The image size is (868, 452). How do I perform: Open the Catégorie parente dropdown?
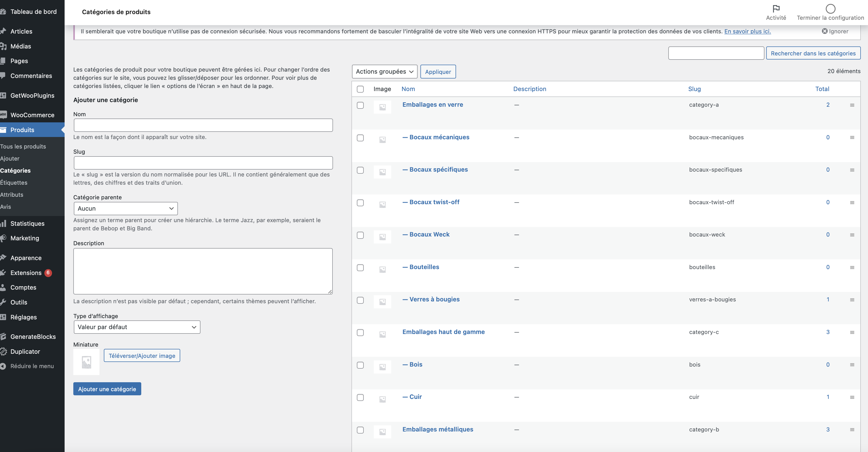click(126, 209)
